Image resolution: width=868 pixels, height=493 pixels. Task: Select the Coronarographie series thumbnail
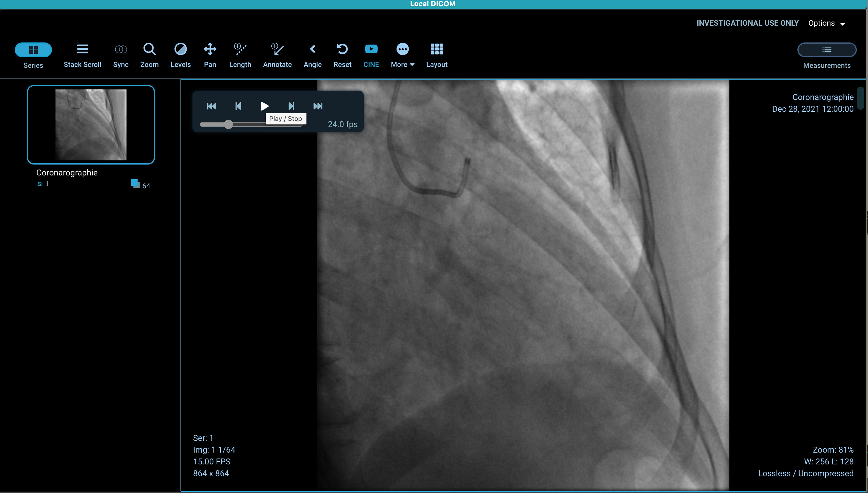(91, 125)
